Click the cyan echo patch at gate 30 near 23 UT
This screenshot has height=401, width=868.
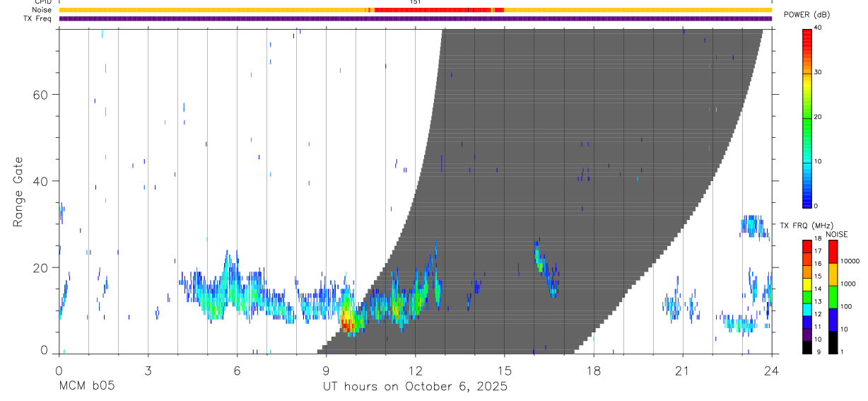point(753,226)
